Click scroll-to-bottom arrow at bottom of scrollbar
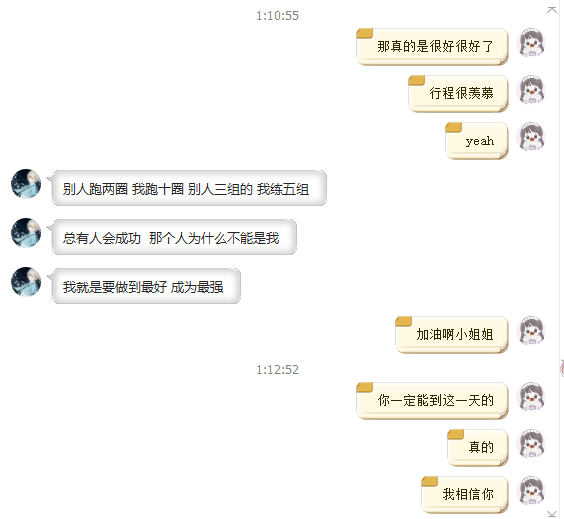The height and width of the screenshot is (519, 564). point(552,514)
